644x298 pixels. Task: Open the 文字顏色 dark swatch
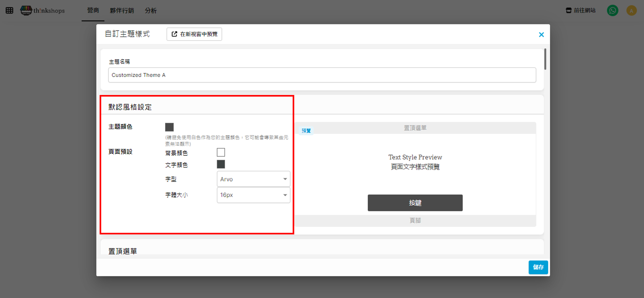pyautogui.click(x=221, y=164)
